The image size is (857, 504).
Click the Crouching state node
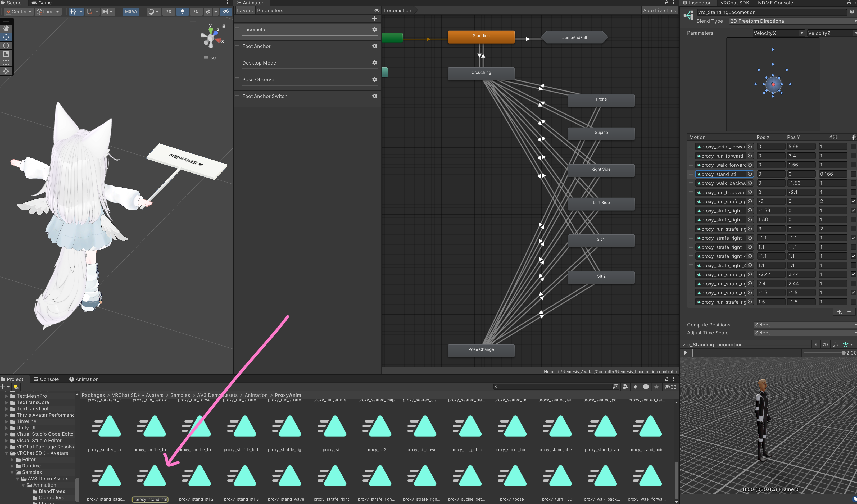481,73
